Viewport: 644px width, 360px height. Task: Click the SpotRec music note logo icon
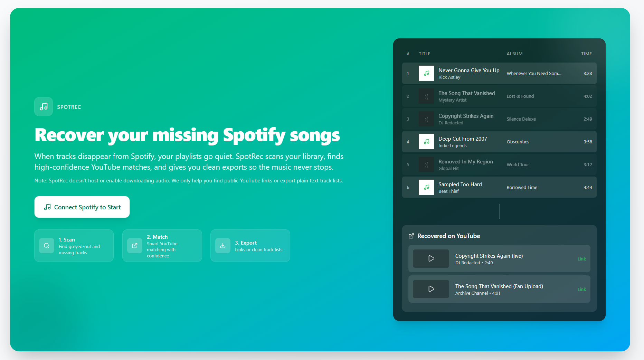(44, 106)
